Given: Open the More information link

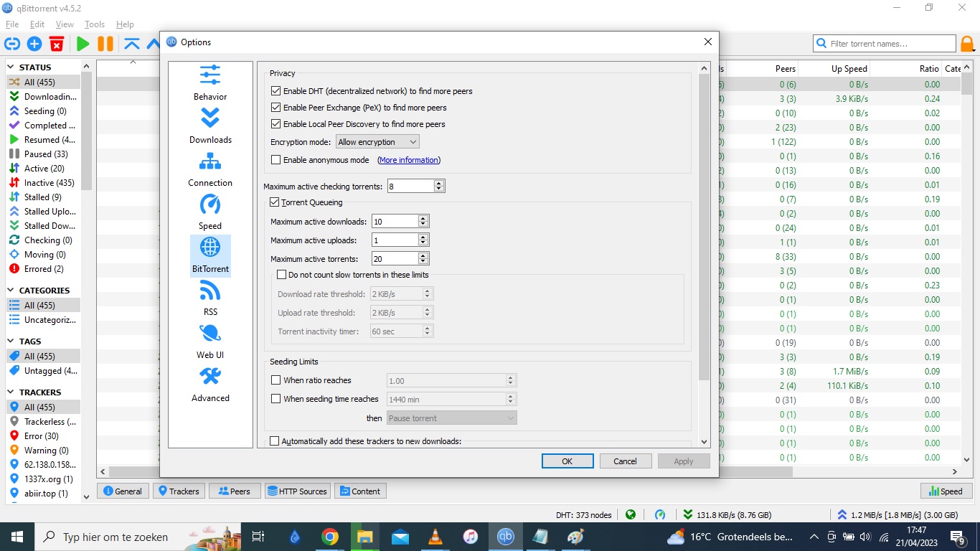Looking at the screenshot, I should pyautogui.click(x=409, y=160).
